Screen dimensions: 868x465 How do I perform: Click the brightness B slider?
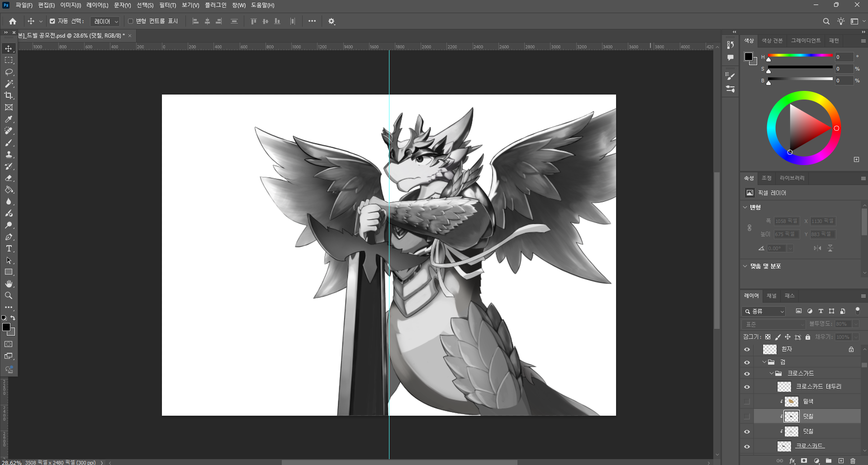point(800,79)
